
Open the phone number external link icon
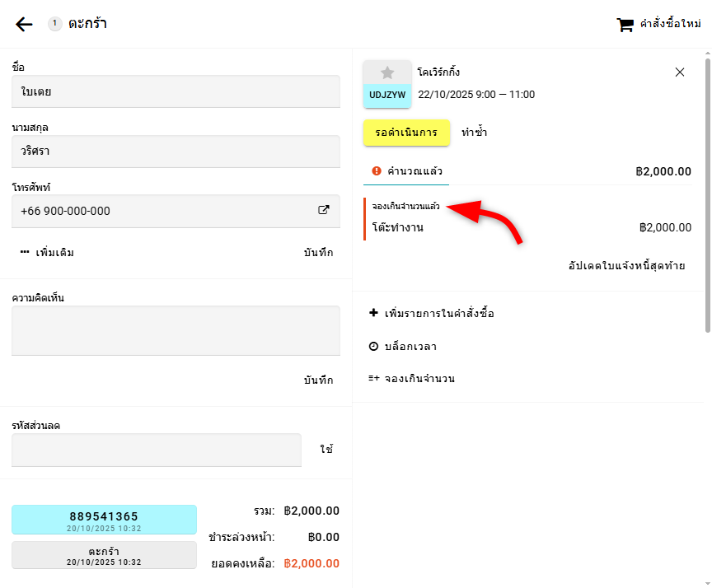click(x=324, y=210)
